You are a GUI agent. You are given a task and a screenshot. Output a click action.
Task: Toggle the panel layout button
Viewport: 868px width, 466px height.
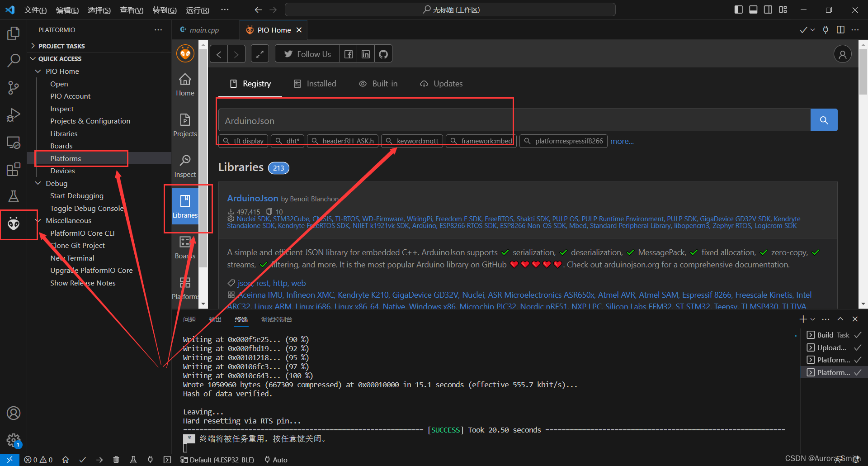(x=753, y=10)
